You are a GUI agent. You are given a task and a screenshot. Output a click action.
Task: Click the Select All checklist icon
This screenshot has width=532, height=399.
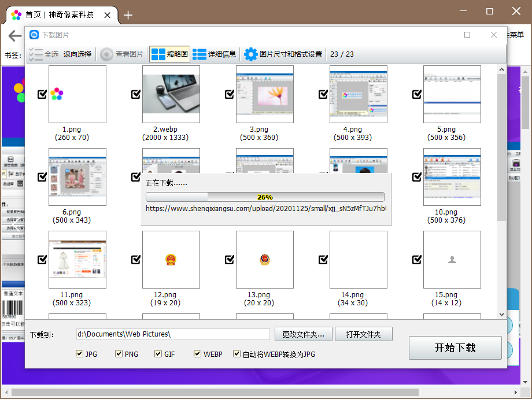pyautogui.click(x=36, y=54)
